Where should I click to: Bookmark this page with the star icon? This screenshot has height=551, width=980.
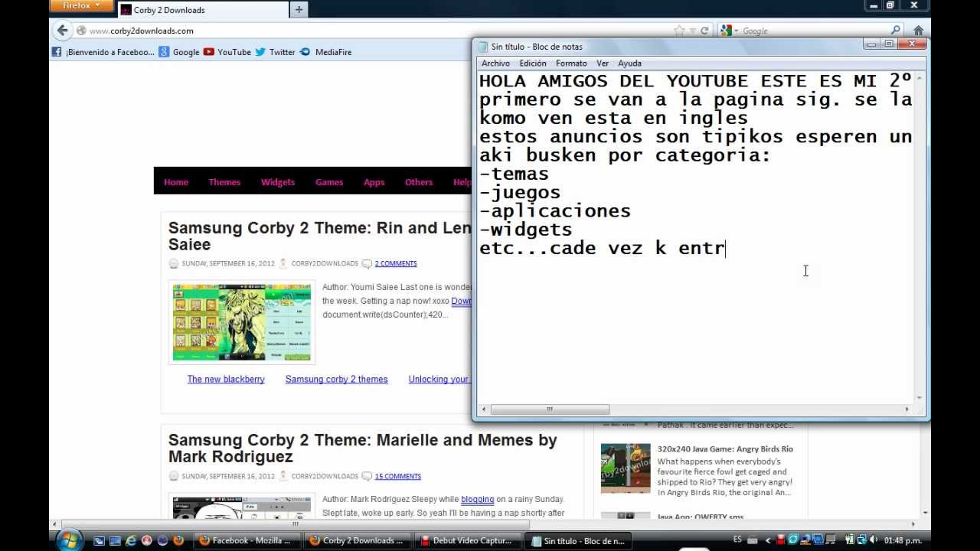pyautogui.click(x=679, y=31)
